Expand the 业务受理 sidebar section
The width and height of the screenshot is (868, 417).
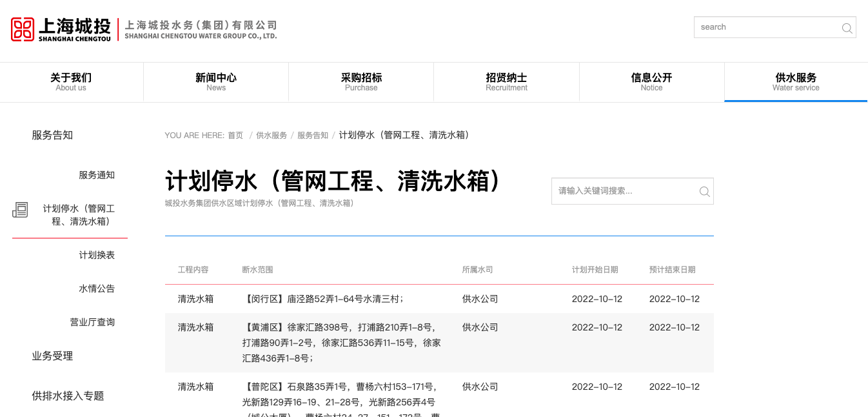(52, 356)
